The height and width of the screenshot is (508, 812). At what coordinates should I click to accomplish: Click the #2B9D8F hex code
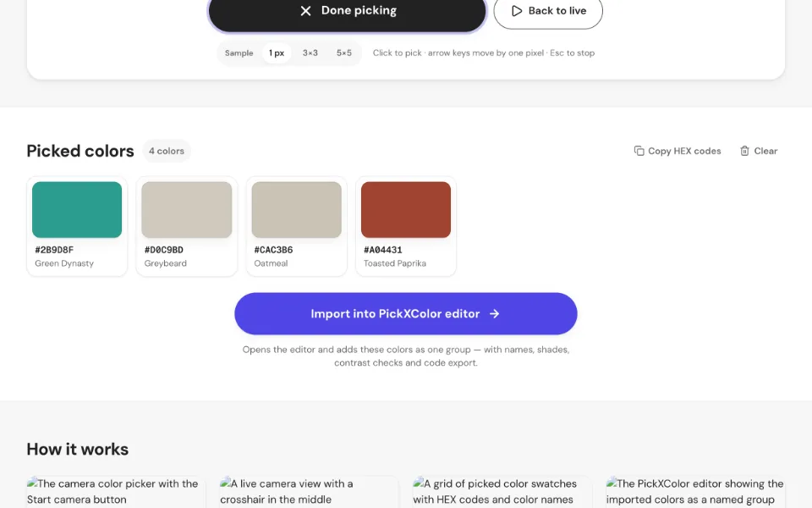point(54,250)
